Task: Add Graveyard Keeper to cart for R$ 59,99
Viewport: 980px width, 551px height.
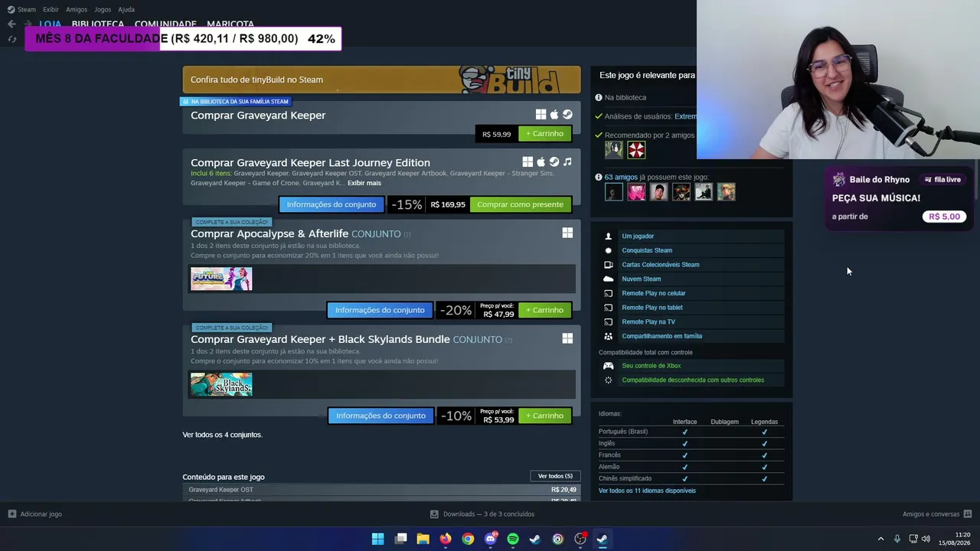Action: (544, 134)
